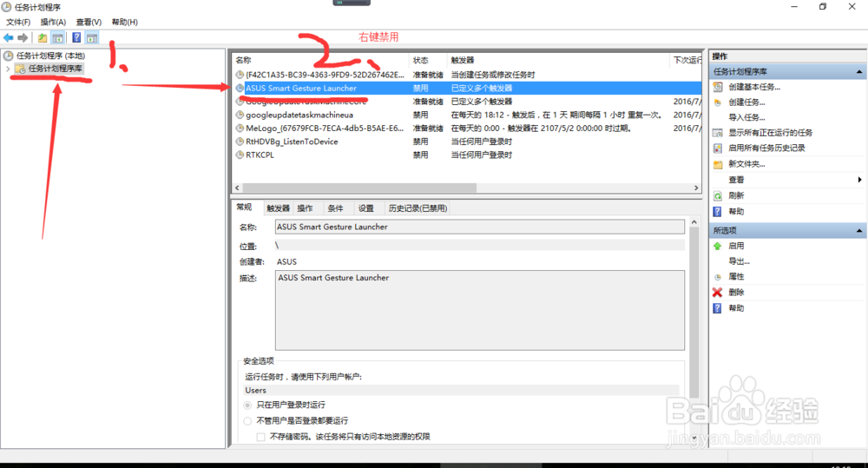
Task: Click the clock icon of RtHDVBg_ListenToDevice task
Action: tap(240, 142)
